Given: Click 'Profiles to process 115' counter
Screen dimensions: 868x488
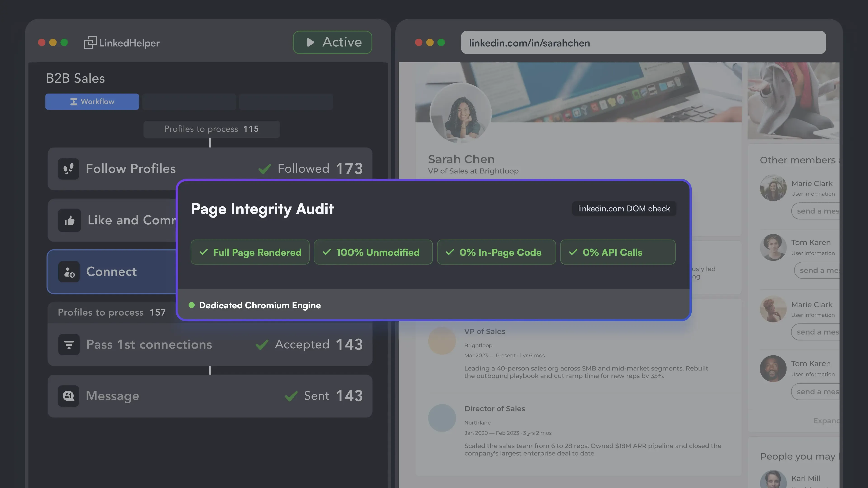Looking at the screenshot, I should (212, 129).
